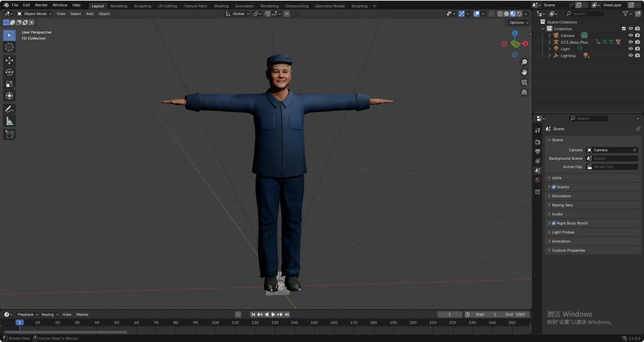
Task: Open the Playback popover in timeline
Action: 27,315
